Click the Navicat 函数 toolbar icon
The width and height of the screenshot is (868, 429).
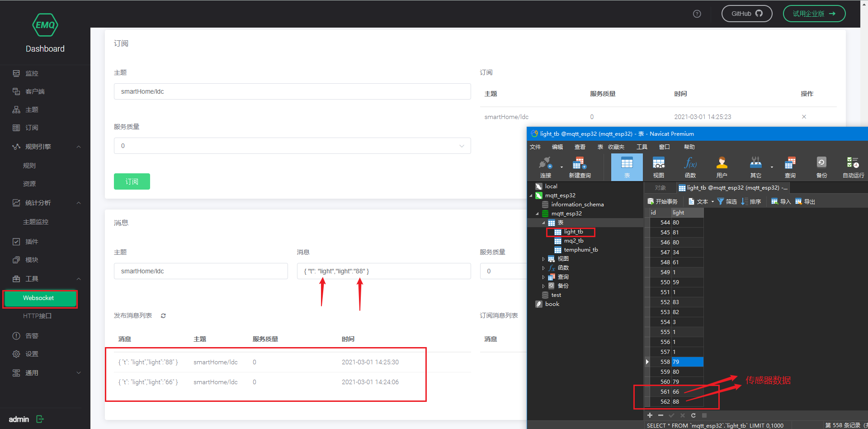tap(690, 167)
